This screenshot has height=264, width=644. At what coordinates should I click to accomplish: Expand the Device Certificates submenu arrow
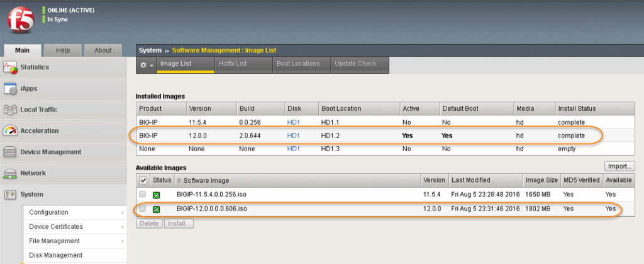[x=123, y=227]
